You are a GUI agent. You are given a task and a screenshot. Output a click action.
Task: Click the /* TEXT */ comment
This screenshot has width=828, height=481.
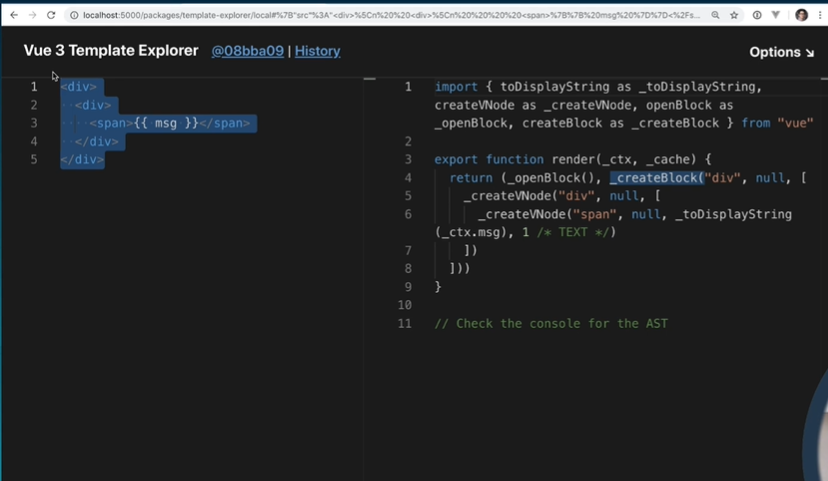(573, 232)
